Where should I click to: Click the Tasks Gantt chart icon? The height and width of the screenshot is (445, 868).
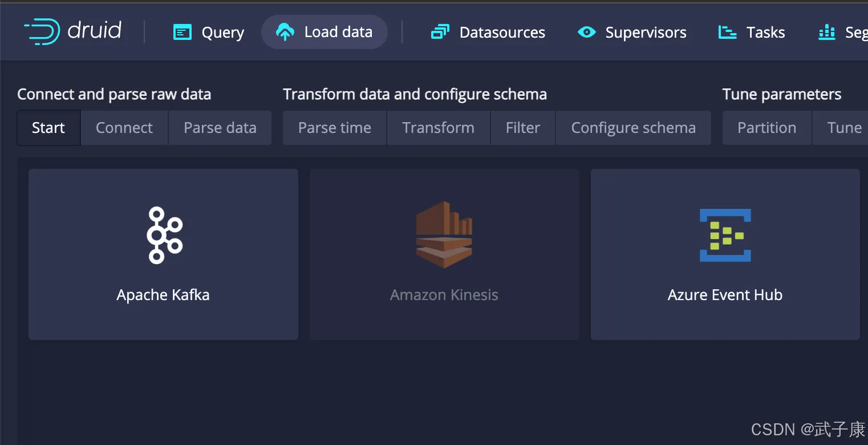[727, 33]
